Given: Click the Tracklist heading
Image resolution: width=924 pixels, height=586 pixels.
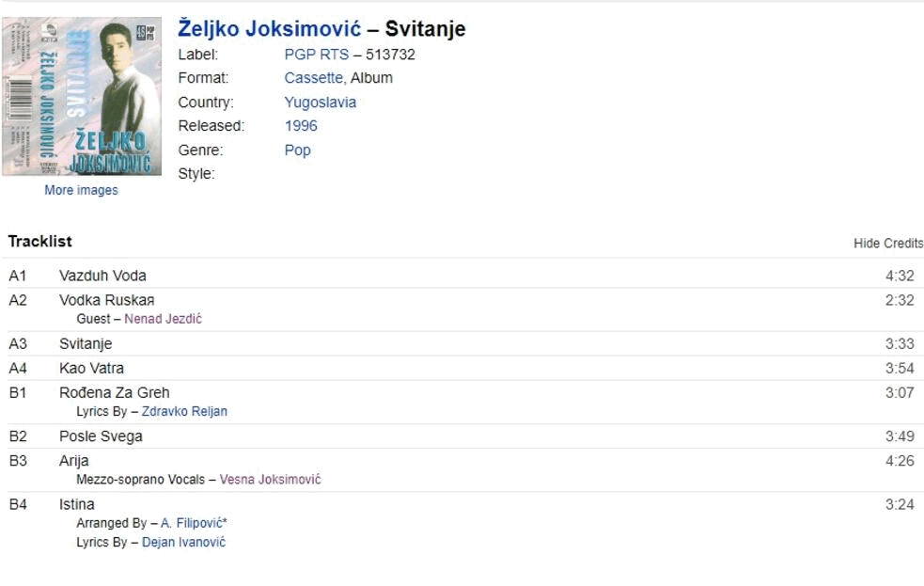Looking at the screenshot, I should tap(40, 242).
